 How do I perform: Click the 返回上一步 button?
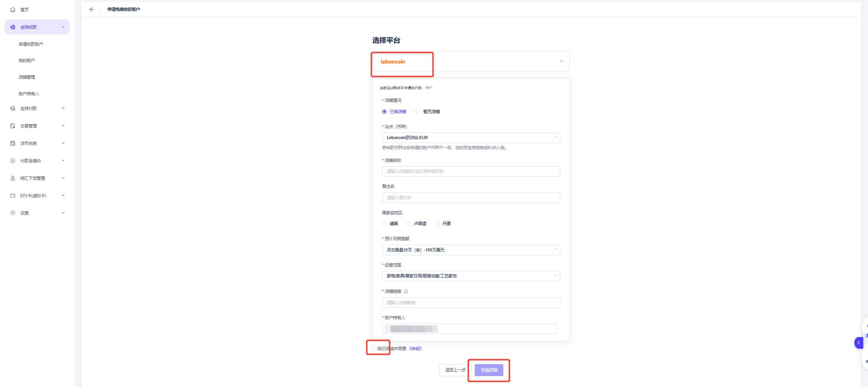(x=455, y=370)
